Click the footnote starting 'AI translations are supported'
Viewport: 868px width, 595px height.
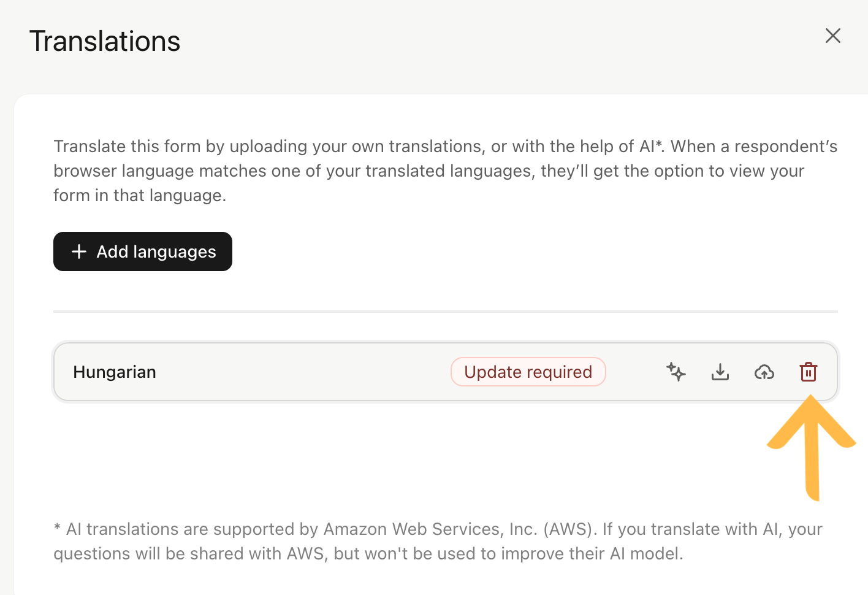(438, 541)
